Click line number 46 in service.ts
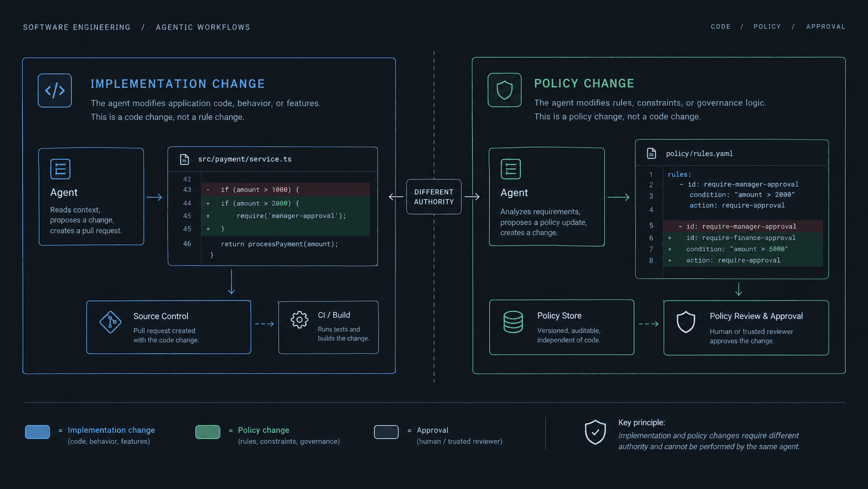The image size is (868, 489). [x=187, y=244]
